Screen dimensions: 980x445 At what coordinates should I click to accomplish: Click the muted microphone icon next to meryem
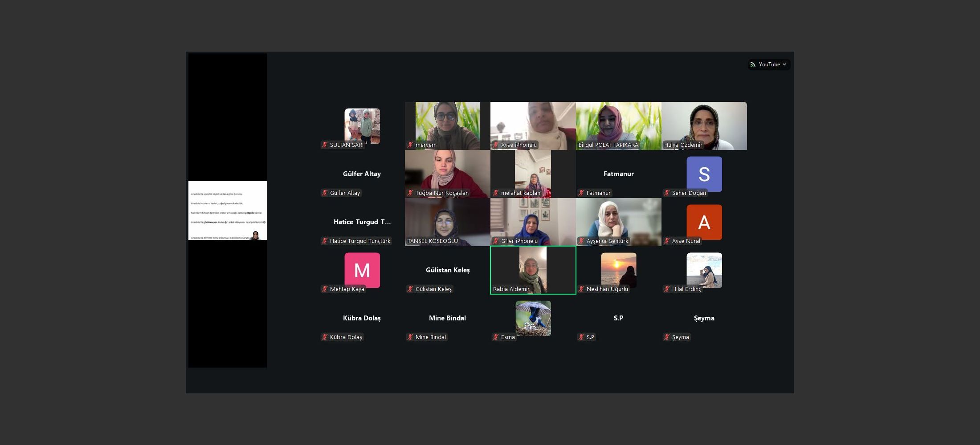click(410, 145)
